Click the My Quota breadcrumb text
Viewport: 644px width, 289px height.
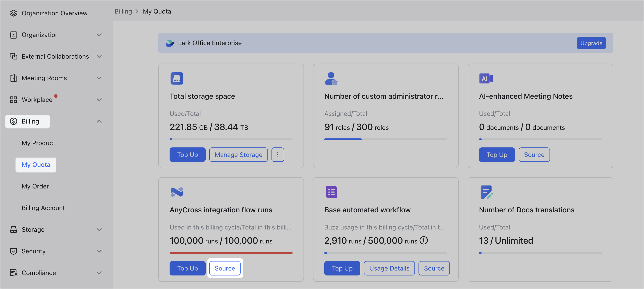pos(157,11)
